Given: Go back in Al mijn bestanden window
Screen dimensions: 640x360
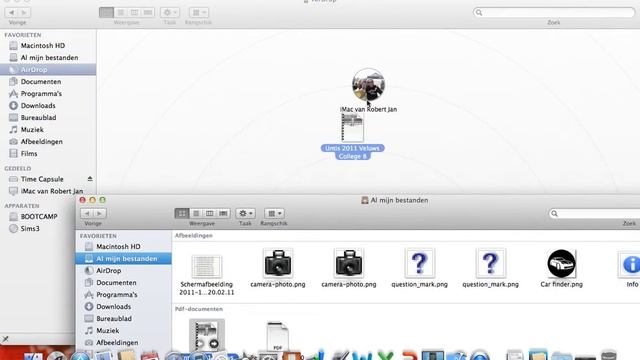Looking at the screenshot, I should (87, 213).
